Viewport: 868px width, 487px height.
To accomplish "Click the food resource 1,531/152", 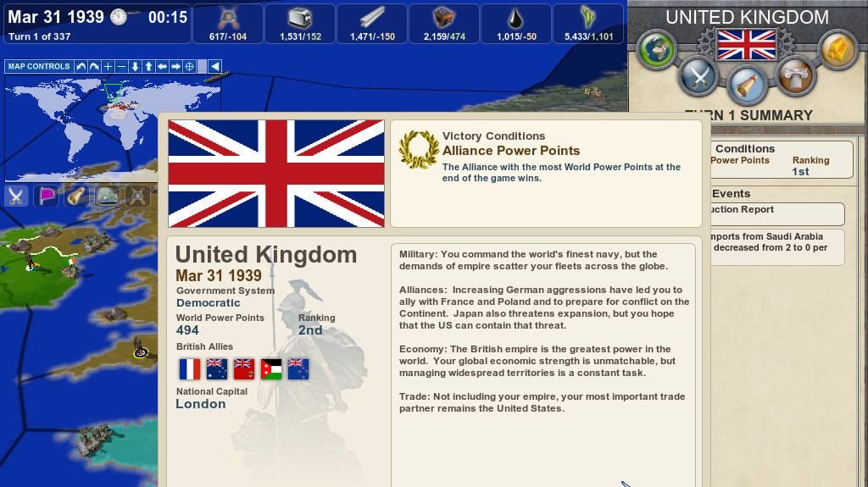I will click(300, 24).
